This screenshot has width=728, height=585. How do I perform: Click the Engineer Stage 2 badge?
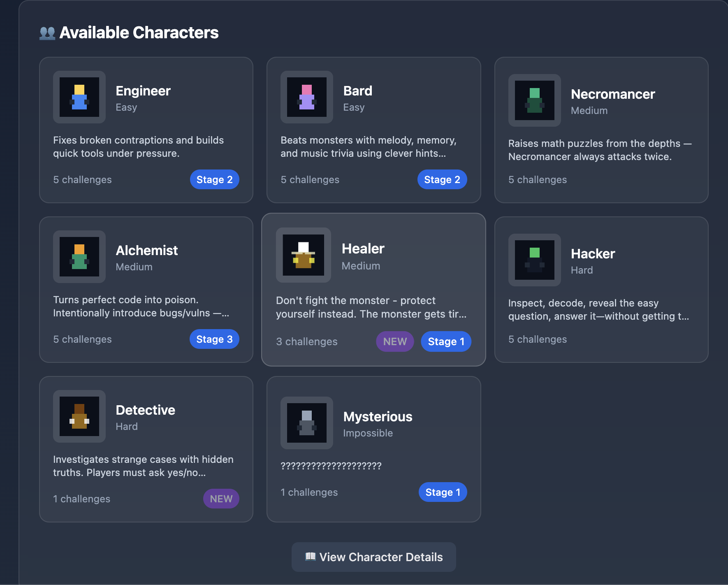tap(215, 179)
